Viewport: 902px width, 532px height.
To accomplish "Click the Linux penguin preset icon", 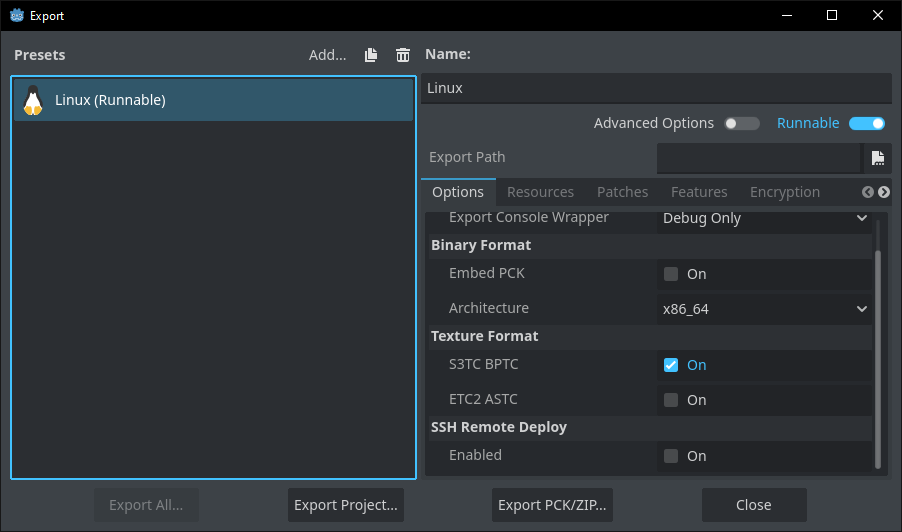I will (x=33, y=100).
